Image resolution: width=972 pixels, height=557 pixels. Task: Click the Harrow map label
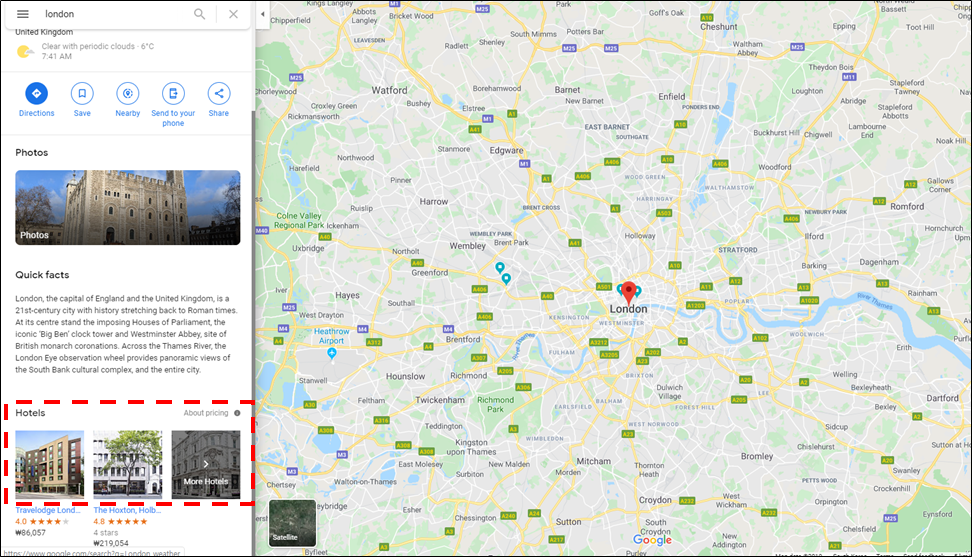pos(433,202)
